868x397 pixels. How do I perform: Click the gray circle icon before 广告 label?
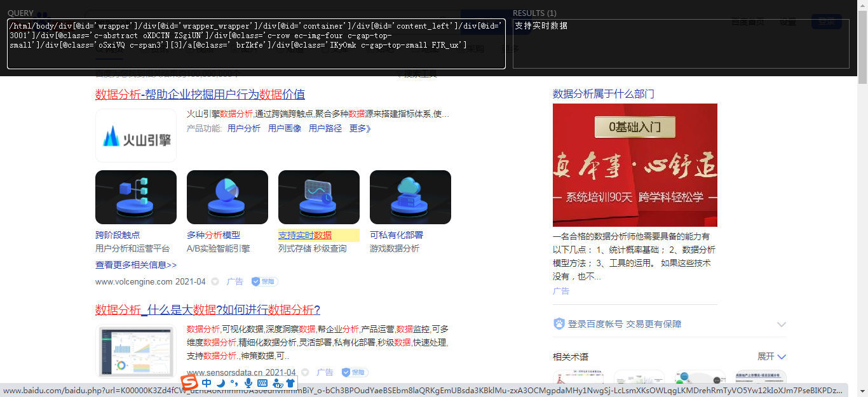tap(215, 281)
